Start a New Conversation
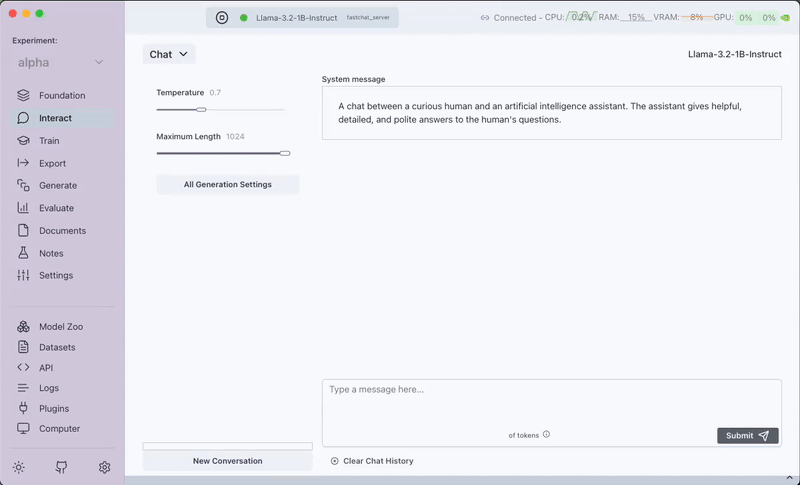 pyautogui.click(x=227, y=461)
